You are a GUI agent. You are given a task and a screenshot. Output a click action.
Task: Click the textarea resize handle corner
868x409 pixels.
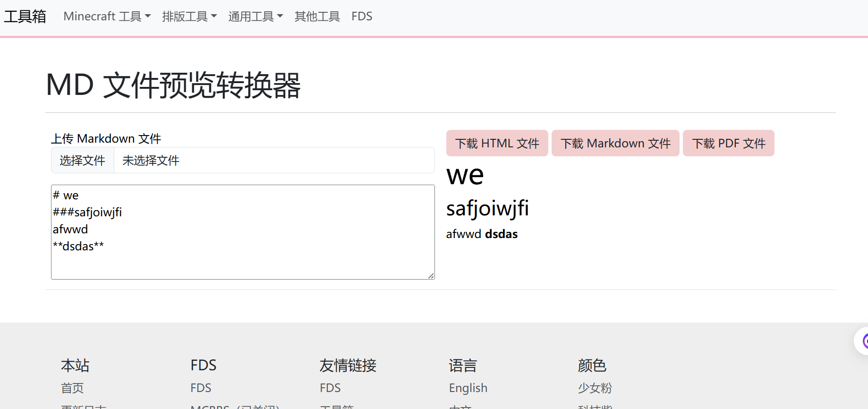point(431,276)
